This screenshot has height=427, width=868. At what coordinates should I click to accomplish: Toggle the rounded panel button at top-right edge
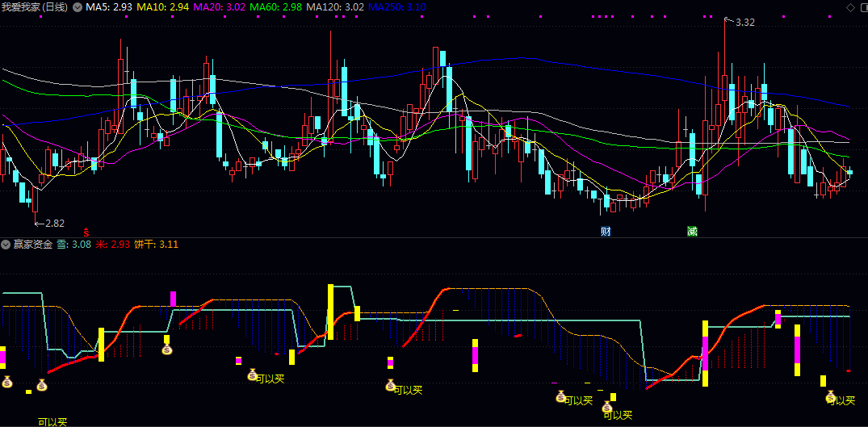coord(864,7)
